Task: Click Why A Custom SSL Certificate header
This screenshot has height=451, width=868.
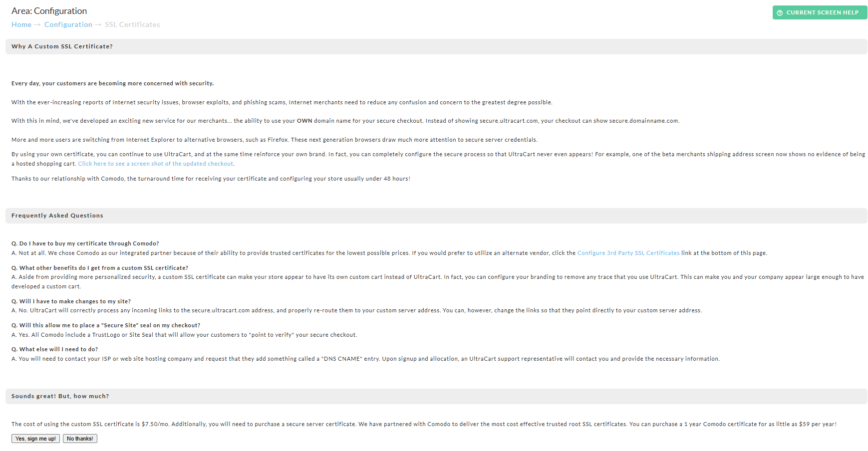Action: click(62, 46)
